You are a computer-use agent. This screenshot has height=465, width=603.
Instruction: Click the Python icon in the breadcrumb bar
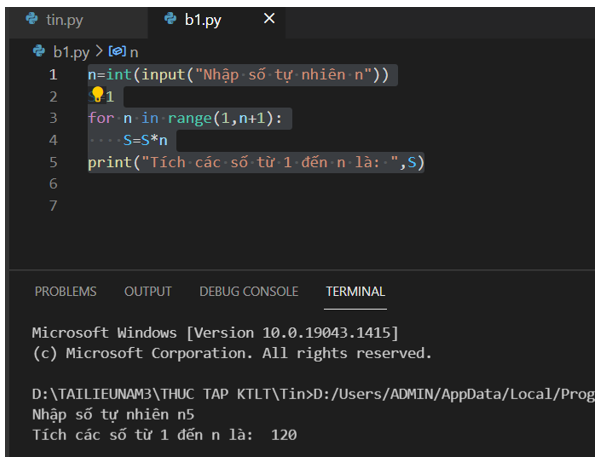point(39,50)
